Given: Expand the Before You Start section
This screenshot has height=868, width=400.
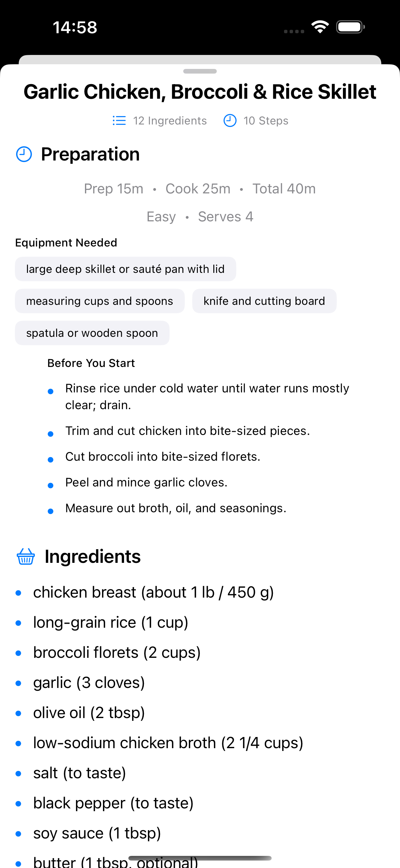Looking at the screenshot, I should coord(91,363).
